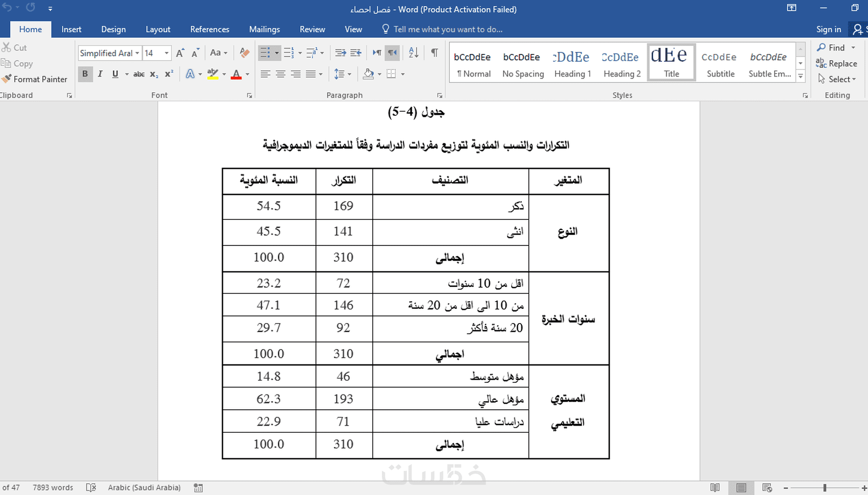Redo the action in quick access toolbar

point(31,8)
